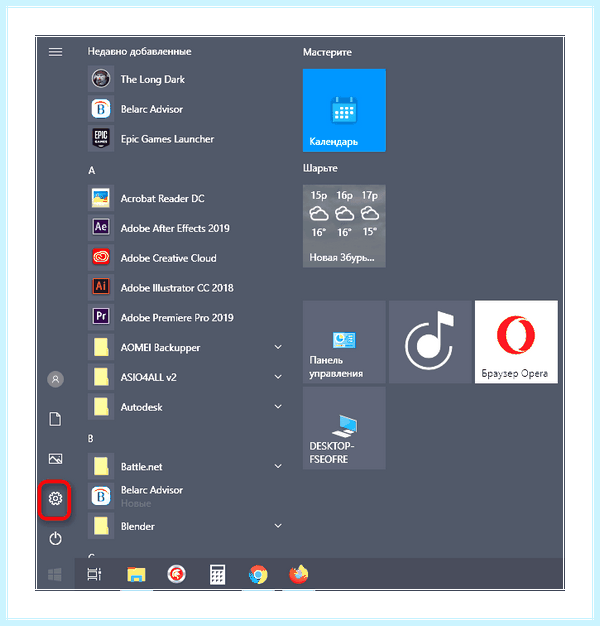
Task: Click the Autodesk folder entry
Action: click(x=186, y=407)
